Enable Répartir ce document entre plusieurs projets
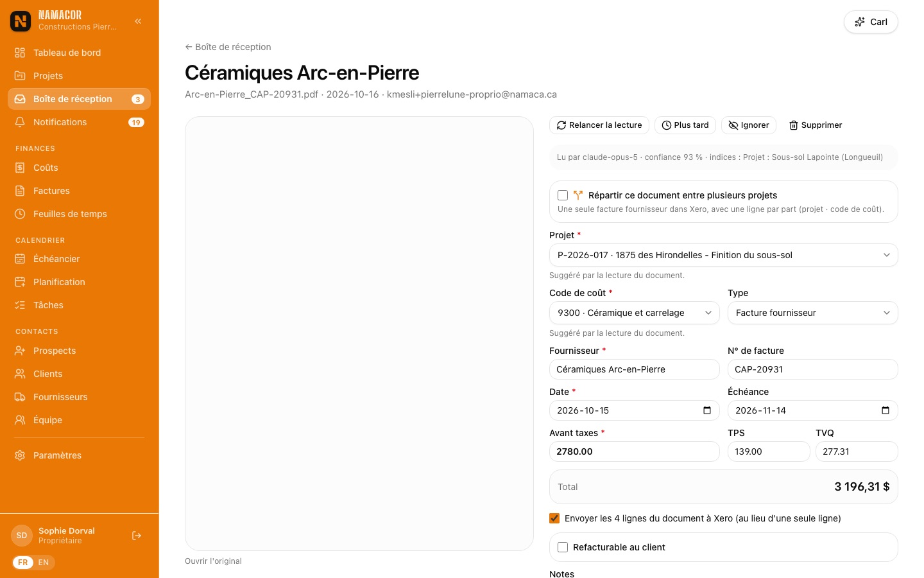Screen dimensions: 924x578 click(563, 195)
